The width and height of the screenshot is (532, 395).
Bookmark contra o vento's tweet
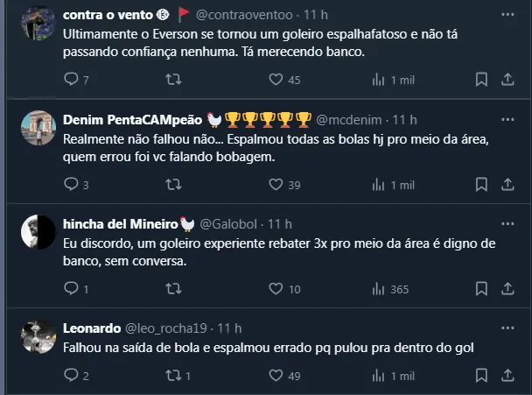[x=480, y=80]
